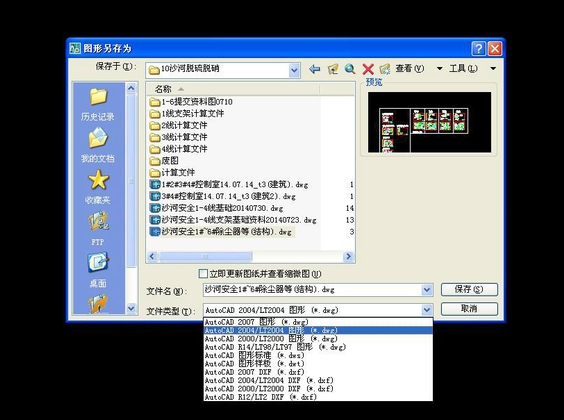
Task: Go up one folder level
Action: coord(333,69)
